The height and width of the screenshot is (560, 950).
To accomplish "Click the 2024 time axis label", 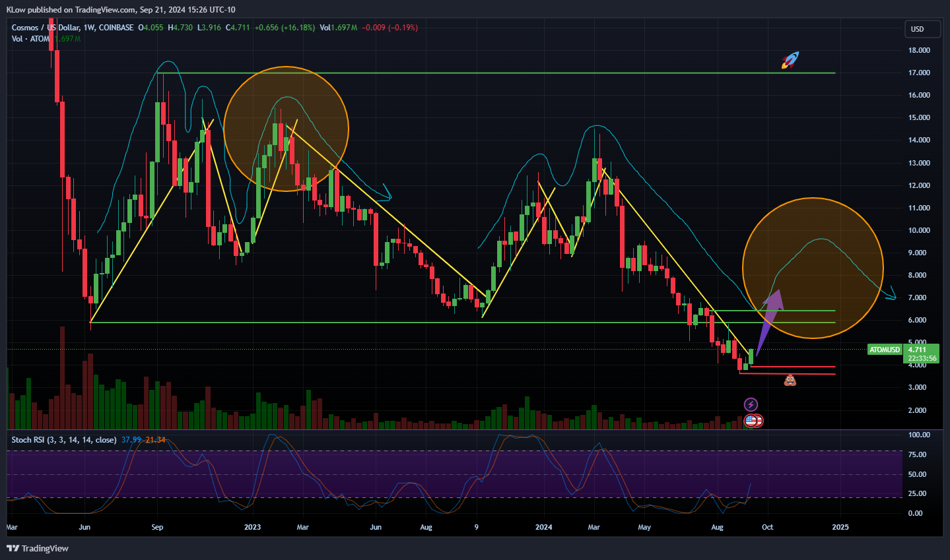I will click(544, 527).
